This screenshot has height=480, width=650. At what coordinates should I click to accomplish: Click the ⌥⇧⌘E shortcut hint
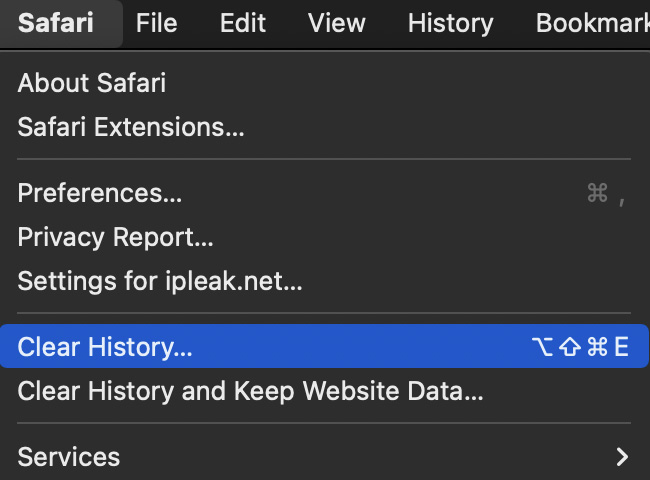pyautogui.click(x=580, y=347)
